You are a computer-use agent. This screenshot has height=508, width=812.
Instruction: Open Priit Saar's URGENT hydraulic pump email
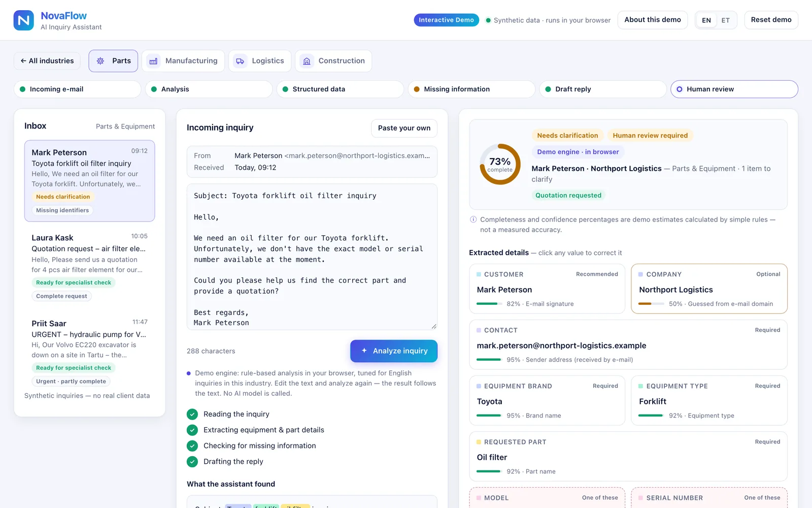(x=90, y=352)
